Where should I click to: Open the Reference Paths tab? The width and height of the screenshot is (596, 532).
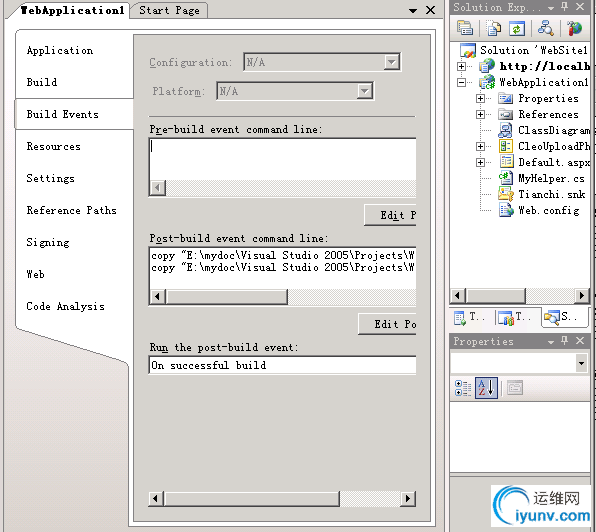(71, 210)
